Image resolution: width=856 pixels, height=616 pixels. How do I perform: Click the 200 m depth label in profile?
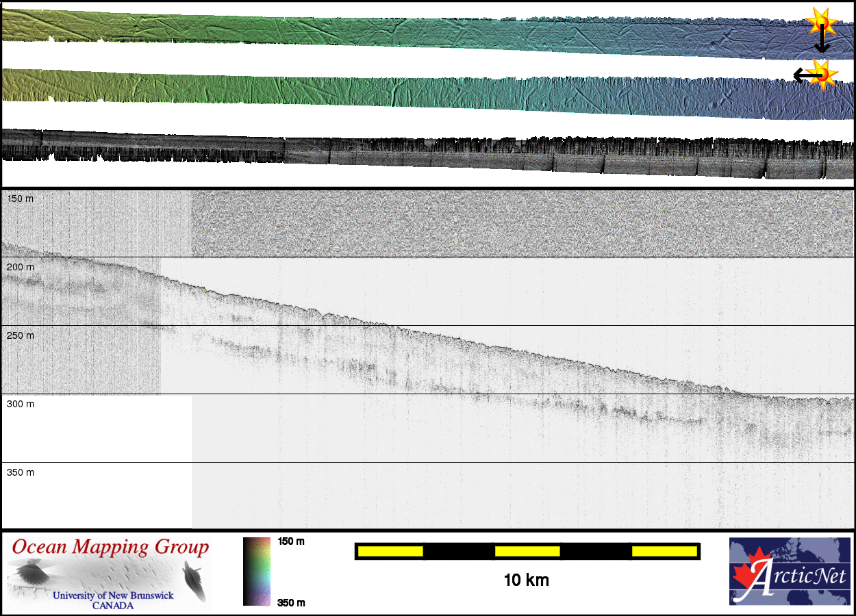point(20,267)
